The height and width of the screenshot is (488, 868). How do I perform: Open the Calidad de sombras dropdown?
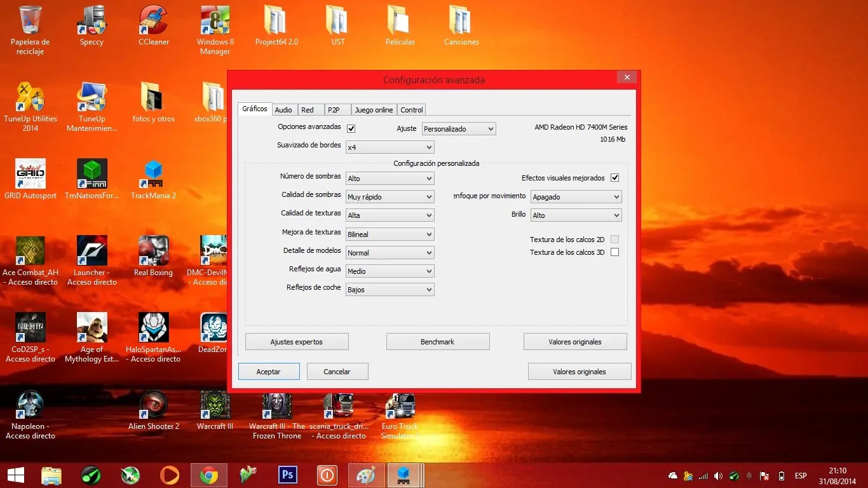click(x=390, y=197)
